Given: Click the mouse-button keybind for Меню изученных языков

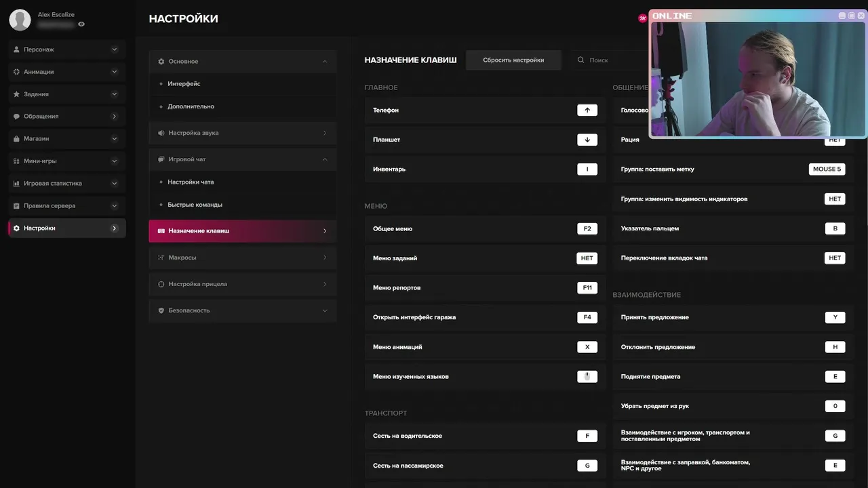Looking at the screenshot, I should point(587,377).
